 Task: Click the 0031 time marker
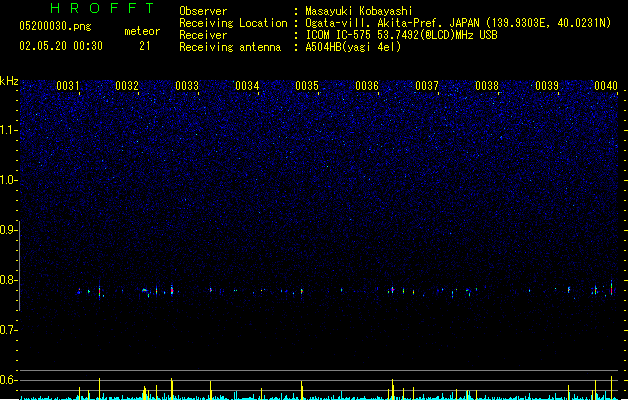pyautogui.click(x=68, y=86)
